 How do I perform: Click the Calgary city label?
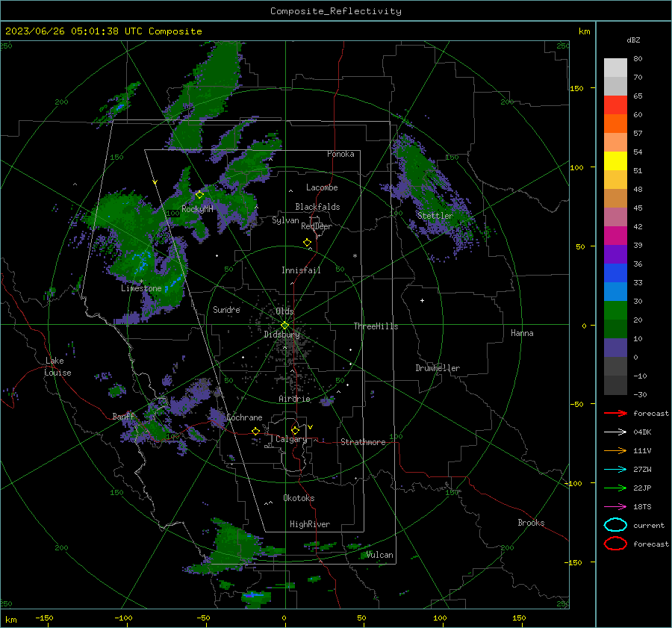pyautogui.click(x=291, y=439)
